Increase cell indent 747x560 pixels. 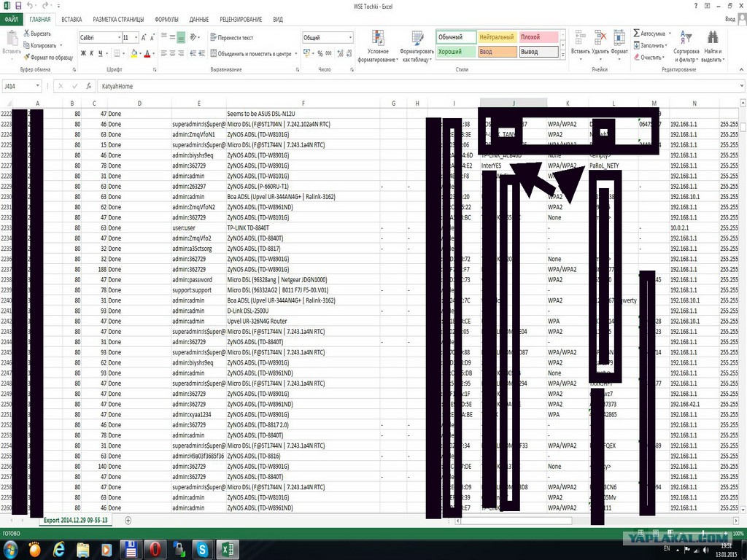pos(202,53)
